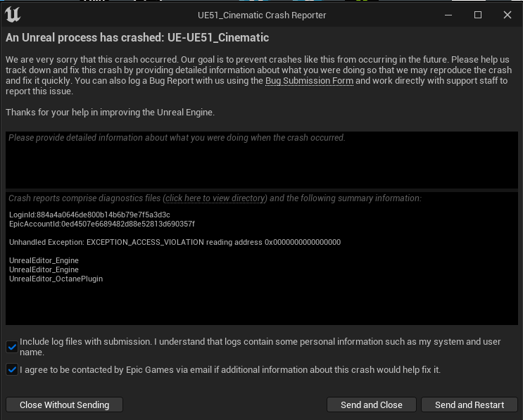Click the 'An Unreal process has crashed' heading
The width and height of the screenshot is (523, 420).
coord(137,37)
